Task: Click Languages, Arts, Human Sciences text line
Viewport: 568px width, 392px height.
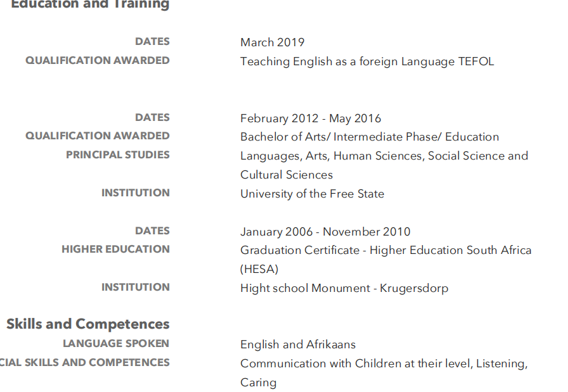Action: (384, 156)
